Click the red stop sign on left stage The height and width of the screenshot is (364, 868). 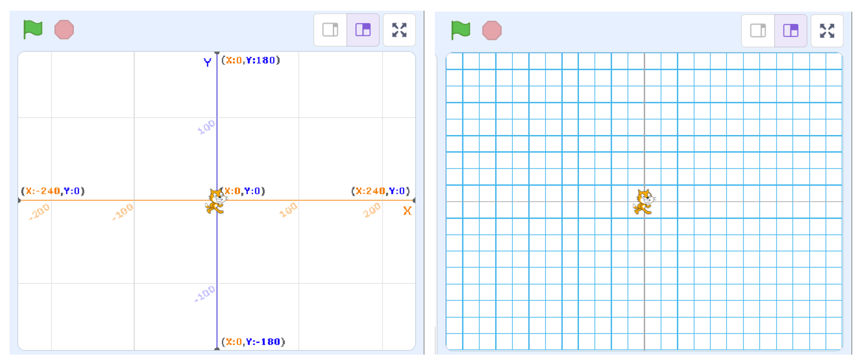pos(64,30)
